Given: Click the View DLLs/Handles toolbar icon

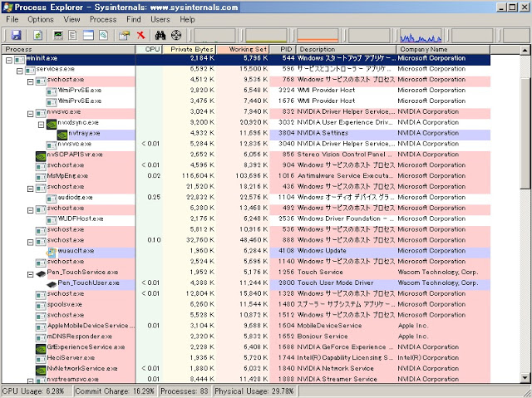Looking at the screenshot, I should click(103, 35).
